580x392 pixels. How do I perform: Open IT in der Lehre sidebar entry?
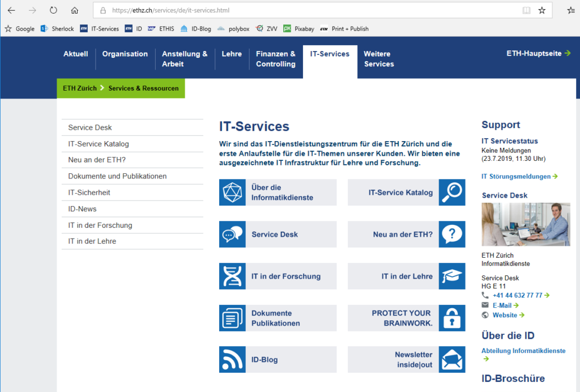click(133, 241)
